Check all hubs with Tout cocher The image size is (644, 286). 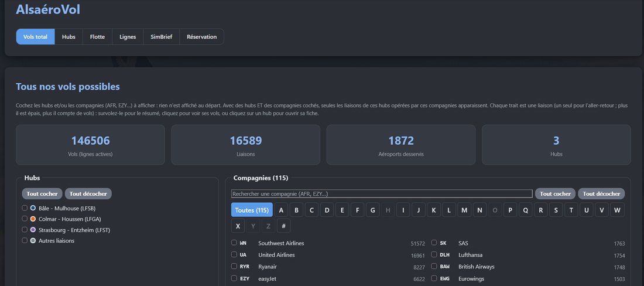42,193
